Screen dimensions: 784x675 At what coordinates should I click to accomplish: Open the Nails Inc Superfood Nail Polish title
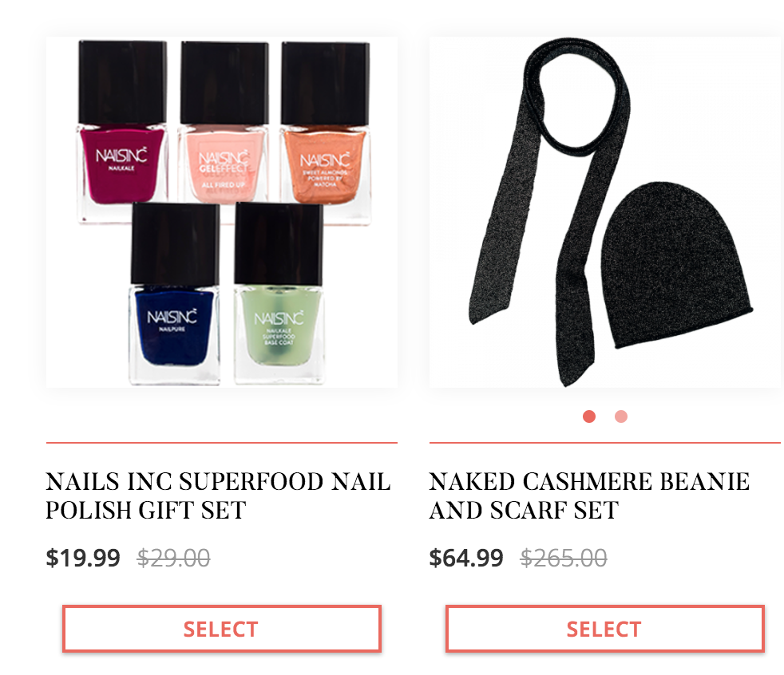[x=218, y=495]
